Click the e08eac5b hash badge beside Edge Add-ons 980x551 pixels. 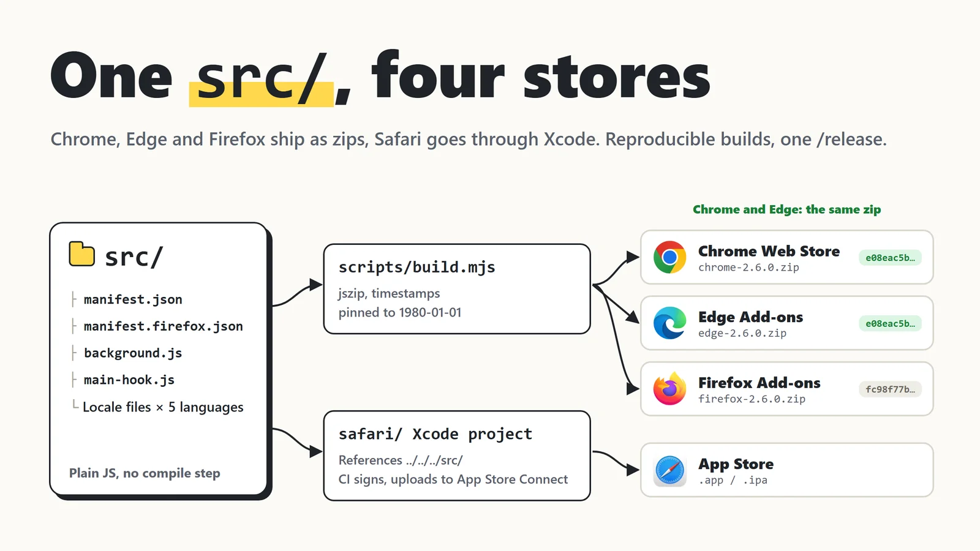coord(890,323)
